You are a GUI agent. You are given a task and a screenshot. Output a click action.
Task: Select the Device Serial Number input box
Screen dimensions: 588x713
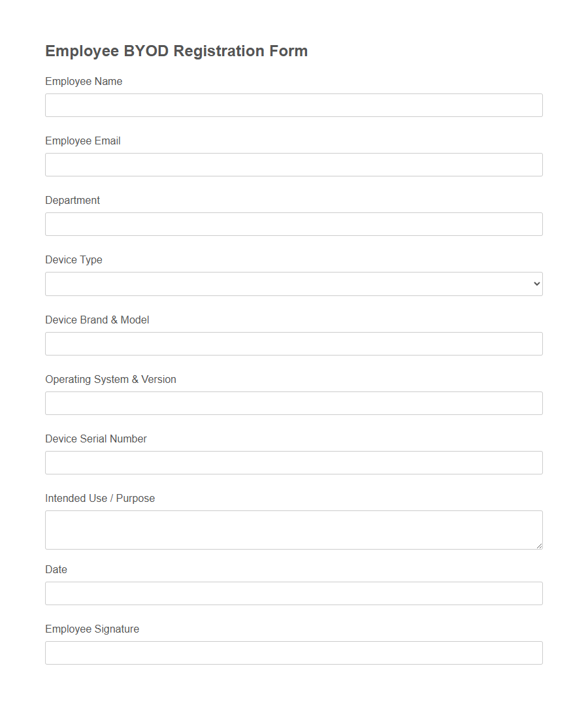pos(294,462)
